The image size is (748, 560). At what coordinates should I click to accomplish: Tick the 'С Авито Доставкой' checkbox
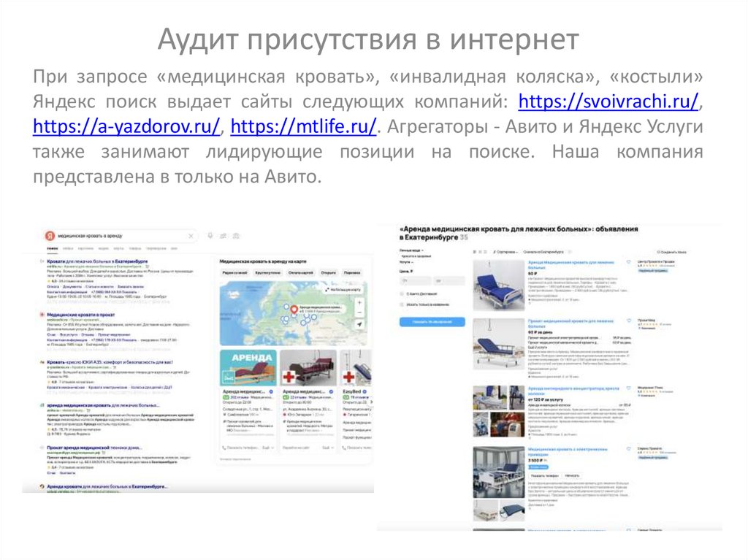(x=402, y=294)
